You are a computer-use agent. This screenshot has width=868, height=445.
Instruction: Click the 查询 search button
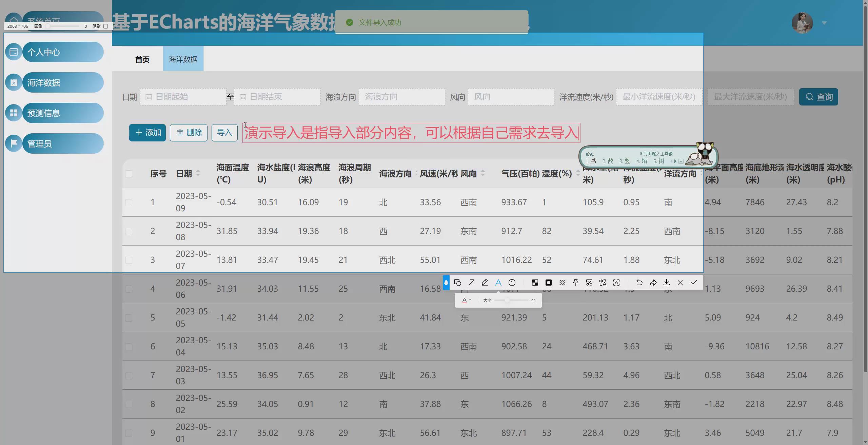[818, 97]
